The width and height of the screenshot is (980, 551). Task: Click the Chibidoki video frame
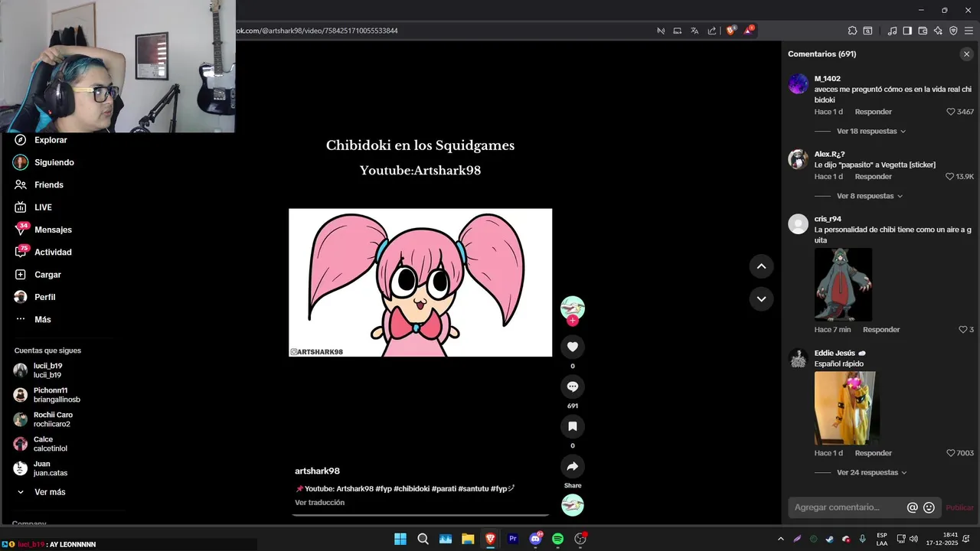[x=420, y=282]
